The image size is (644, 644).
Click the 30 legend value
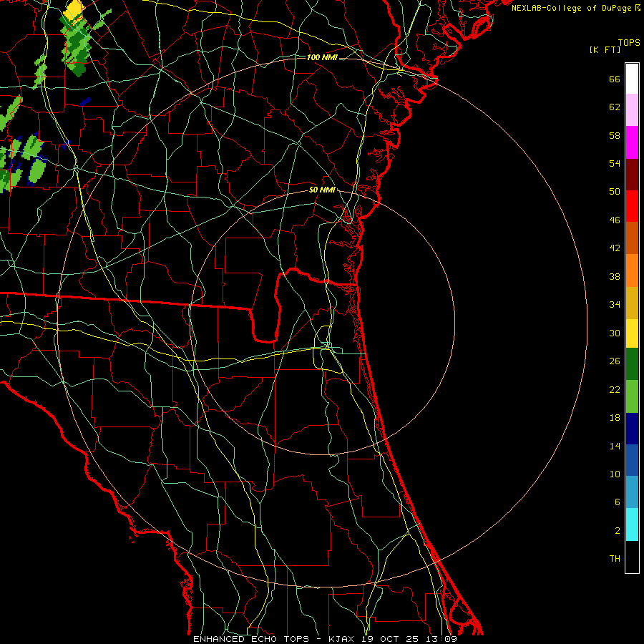click(615, 333)
